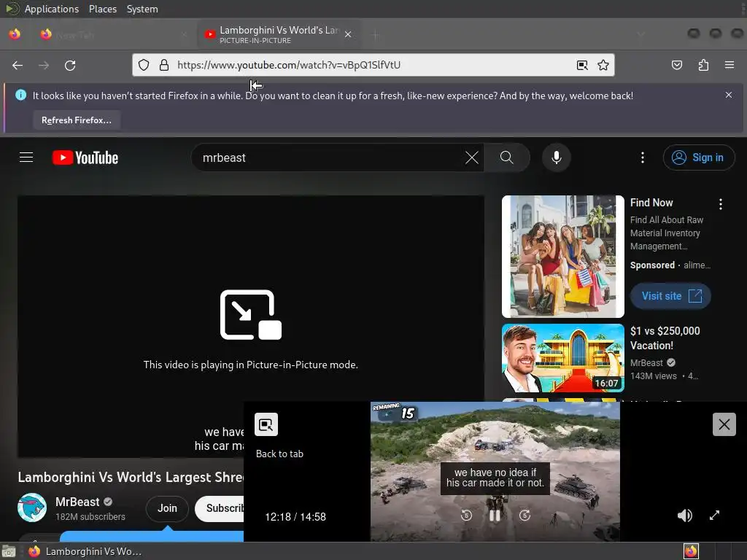Close the Picture-in-Picture window

pos(724,424)
